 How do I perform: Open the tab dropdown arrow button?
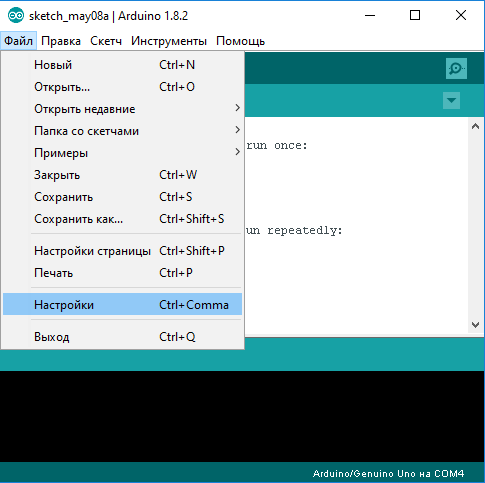[451, 100]
